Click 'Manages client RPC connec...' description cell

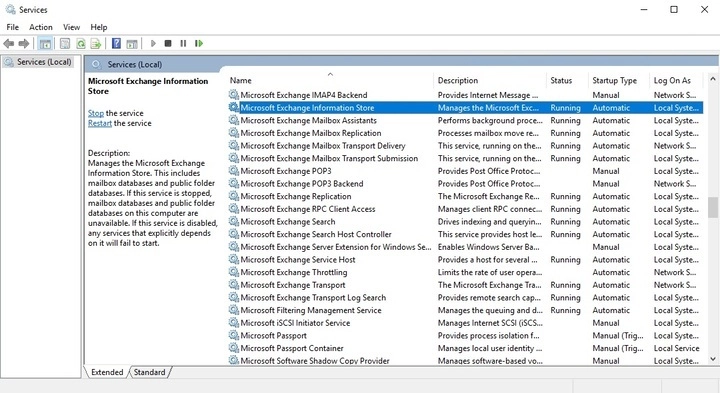(x=490, y=209)
